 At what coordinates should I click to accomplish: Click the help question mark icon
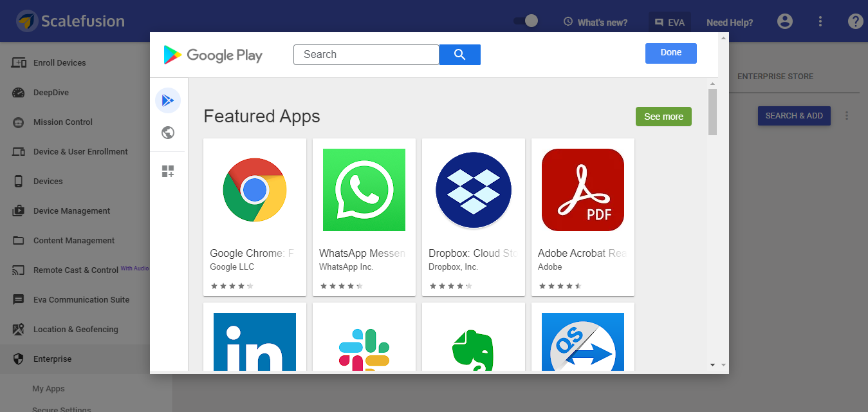click(x=855, y=21)
